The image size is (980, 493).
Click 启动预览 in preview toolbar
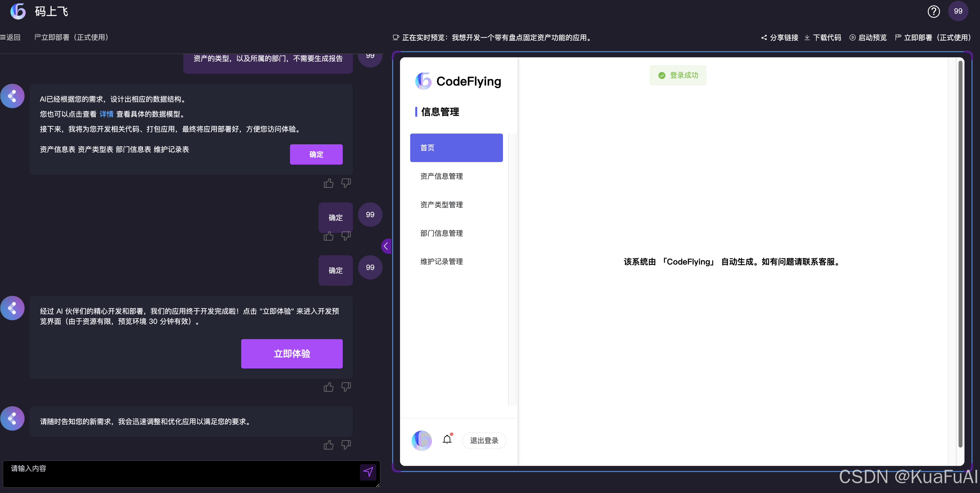868,38
